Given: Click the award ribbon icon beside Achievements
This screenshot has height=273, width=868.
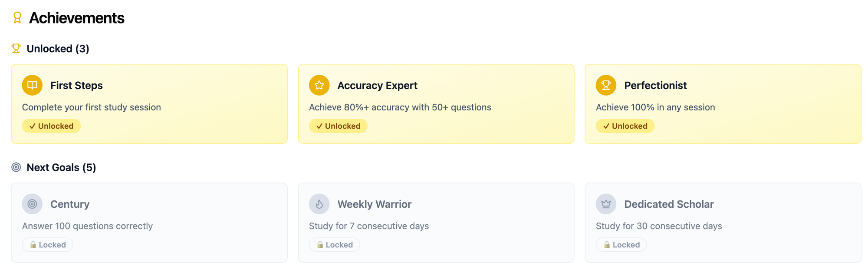Looking at the screenshot, I should point(17,18).
